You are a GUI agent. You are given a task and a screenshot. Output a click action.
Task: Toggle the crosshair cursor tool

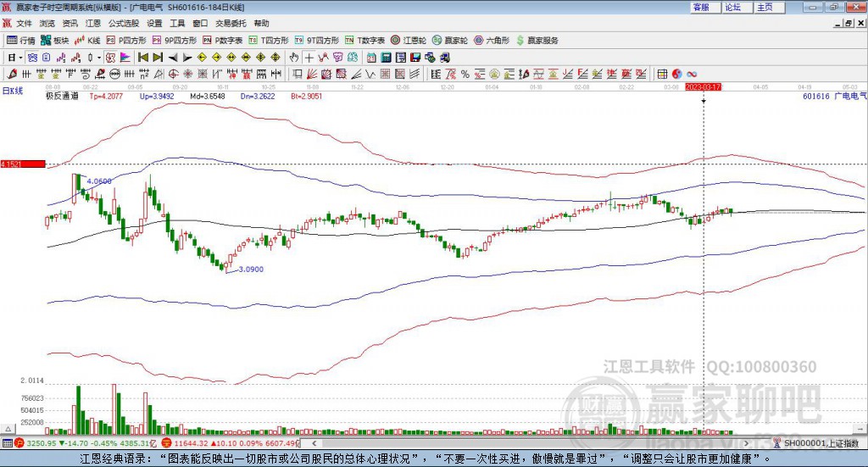(309, 57)
